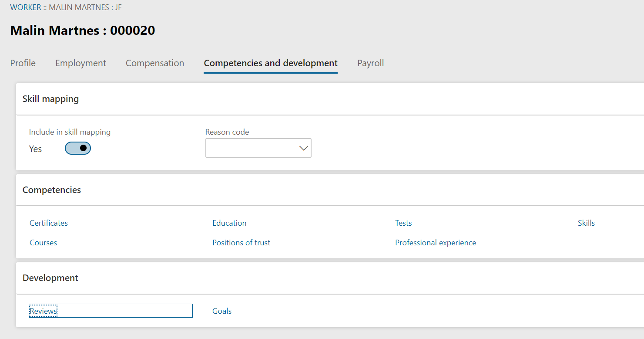644x339 pixels.
Task: Select the Payroll tab
Action: [x=370, y=63]
